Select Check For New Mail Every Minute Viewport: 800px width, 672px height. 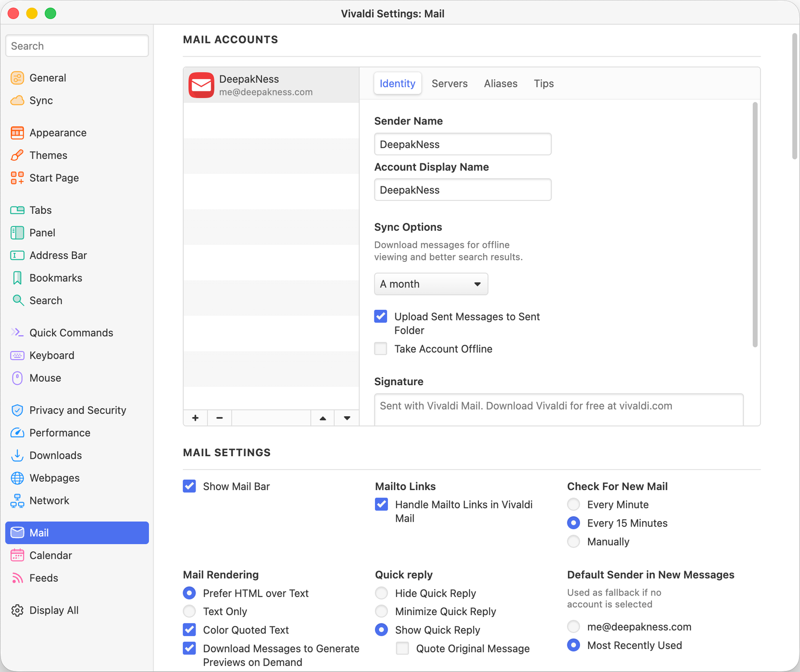coord(573,504)
